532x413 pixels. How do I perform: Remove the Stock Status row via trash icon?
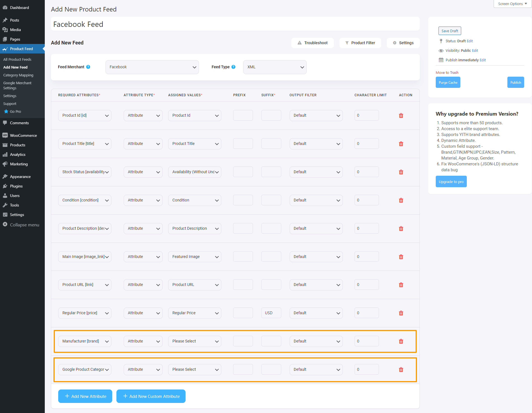coord(401,172)
